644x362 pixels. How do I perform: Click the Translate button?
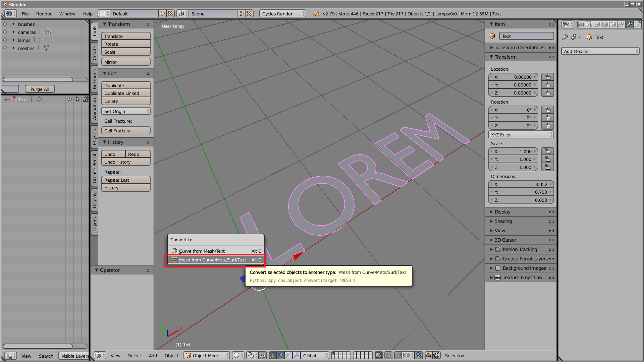point(126,36)
